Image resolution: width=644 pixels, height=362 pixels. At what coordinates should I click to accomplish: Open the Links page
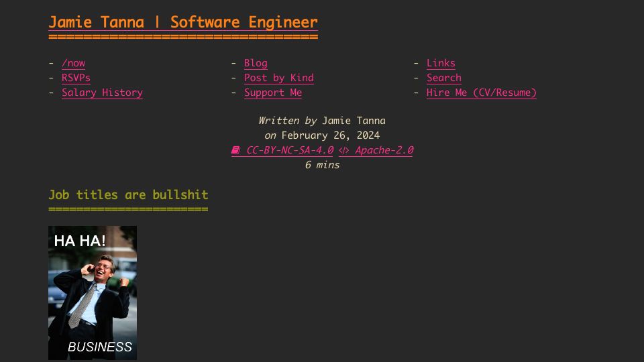tap(441, 63)
